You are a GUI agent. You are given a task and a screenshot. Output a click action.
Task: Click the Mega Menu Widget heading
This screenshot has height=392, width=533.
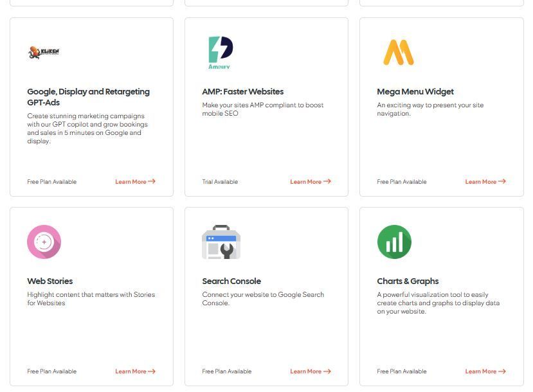(x=415, y=92)
